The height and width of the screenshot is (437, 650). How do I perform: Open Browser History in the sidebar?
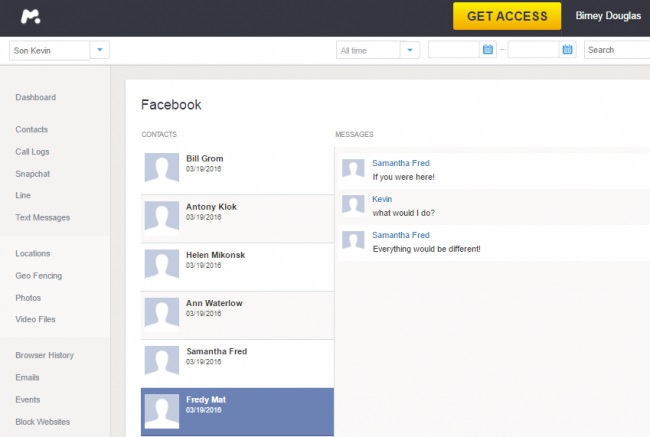coord(44,355)
